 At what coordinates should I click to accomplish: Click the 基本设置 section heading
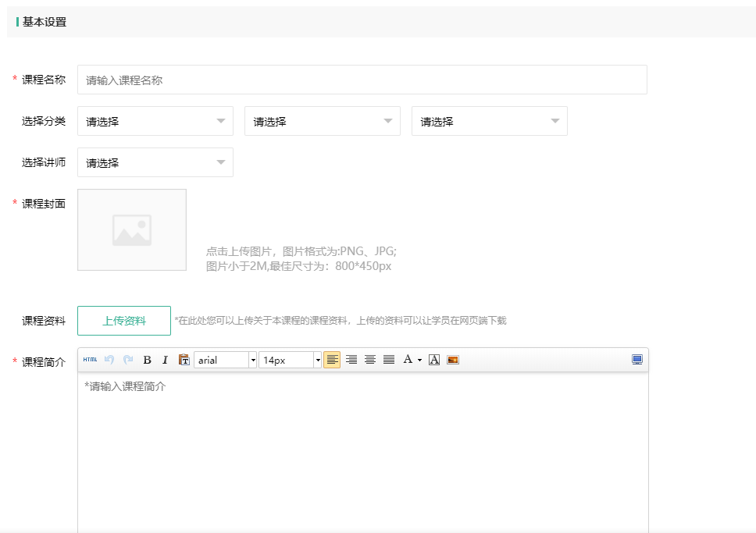(45, 22)
